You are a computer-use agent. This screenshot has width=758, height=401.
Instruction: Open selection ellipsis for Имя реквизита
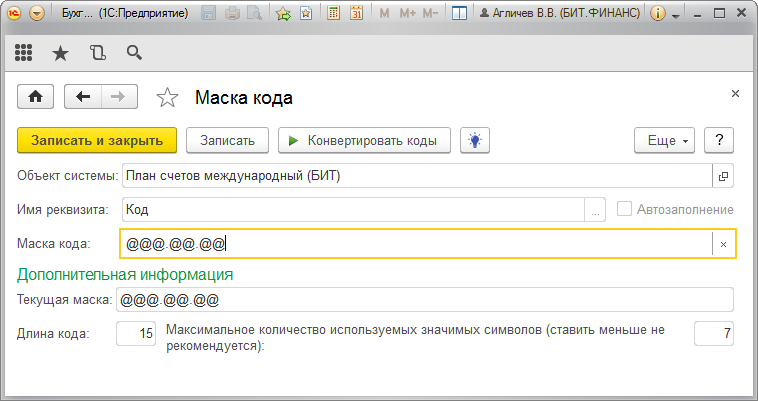click(x=596, y=210)
